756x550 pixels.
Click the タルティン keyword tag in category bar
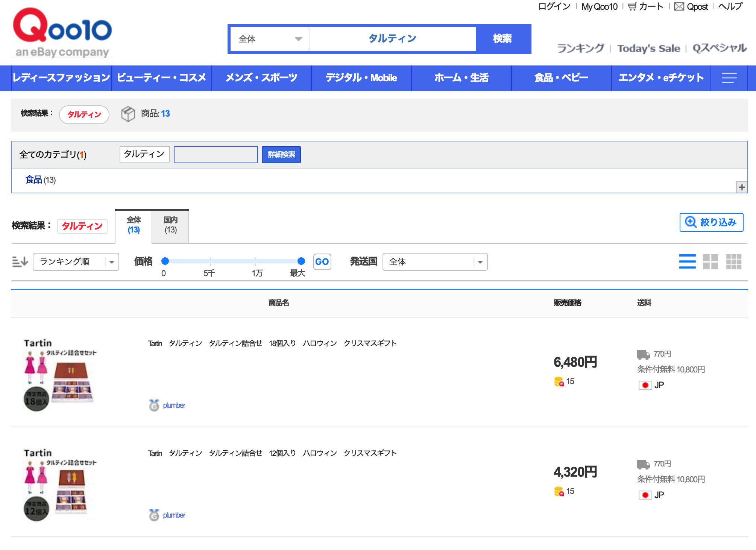(144, 154)
